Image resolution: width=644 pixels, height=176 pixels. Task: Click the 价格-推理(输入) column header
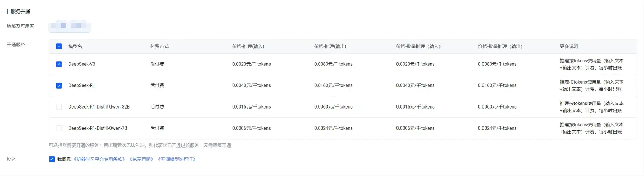click(248, 47)
